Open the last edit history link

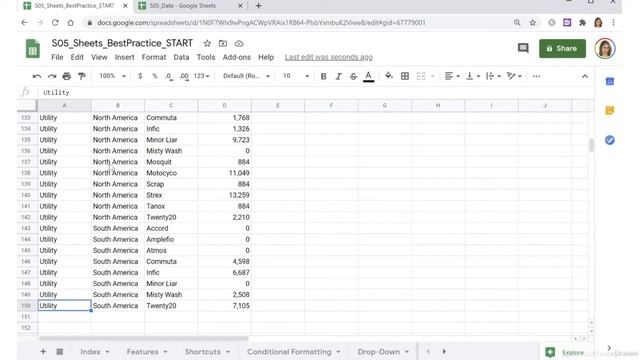click(329, 57)
